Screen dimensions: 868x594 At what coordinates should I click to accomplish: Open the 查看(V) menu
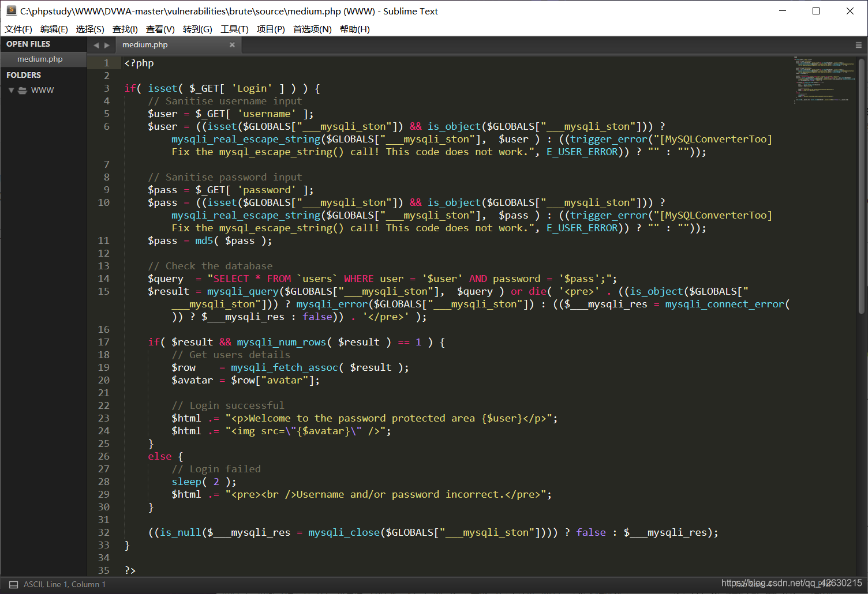click(160, 29)
